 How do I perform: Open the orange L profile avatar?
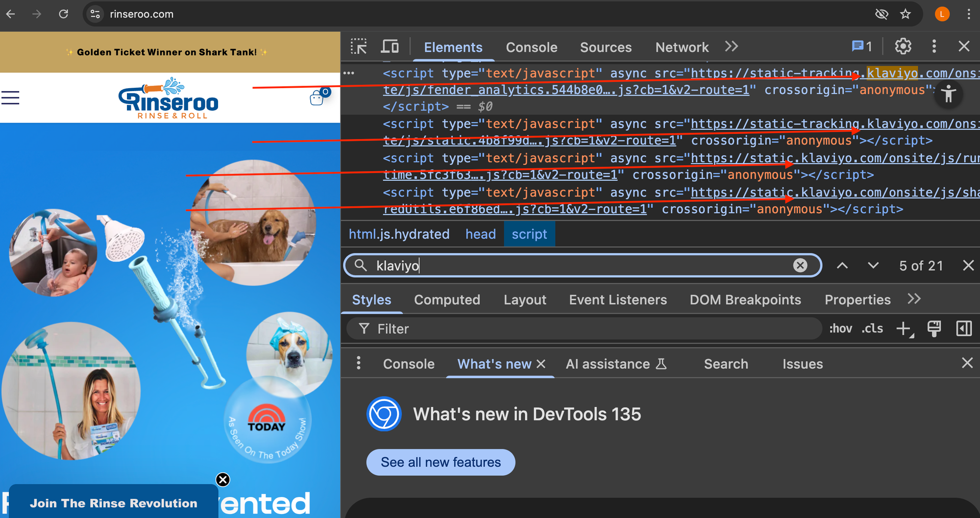tap(942, 14)
